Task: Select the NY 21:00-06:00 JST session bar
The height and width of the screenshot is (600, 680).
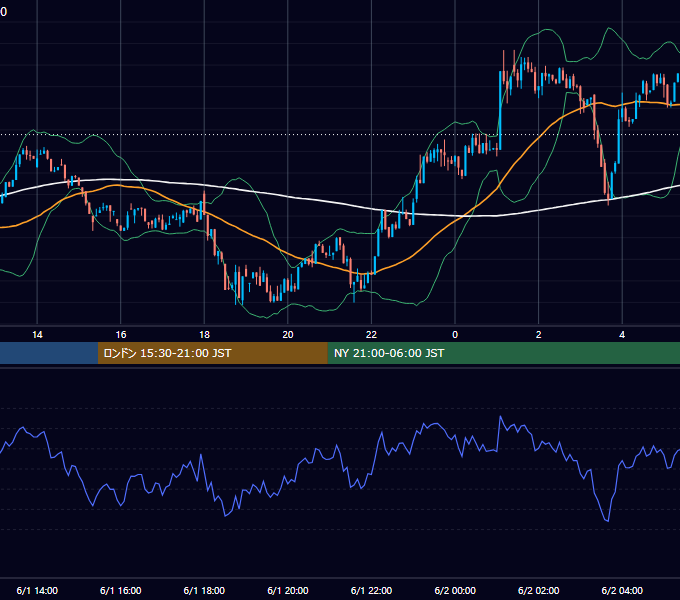Action: 503,353
